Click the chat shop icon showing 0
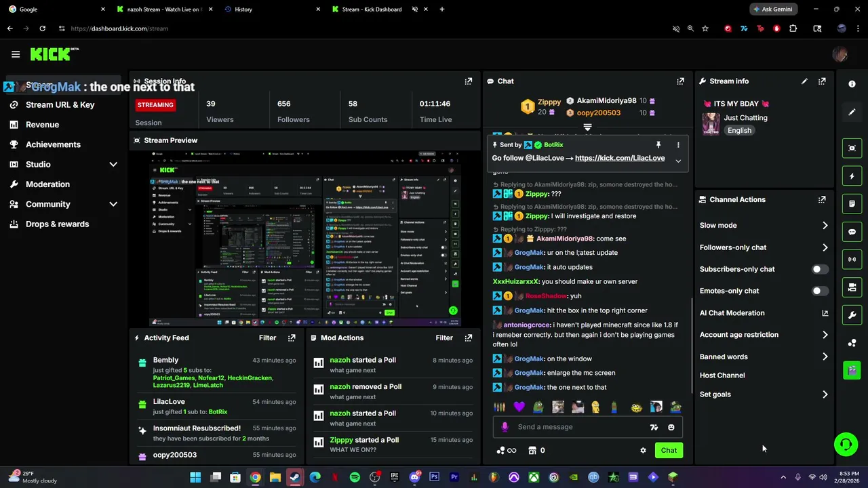The image size is (868, 488). tap(537, 450)
